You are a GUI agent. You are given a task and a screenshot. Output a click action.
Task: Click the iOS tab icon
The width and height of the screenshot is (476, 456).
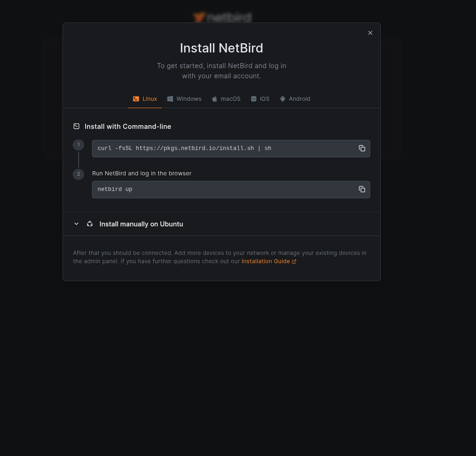254,99
